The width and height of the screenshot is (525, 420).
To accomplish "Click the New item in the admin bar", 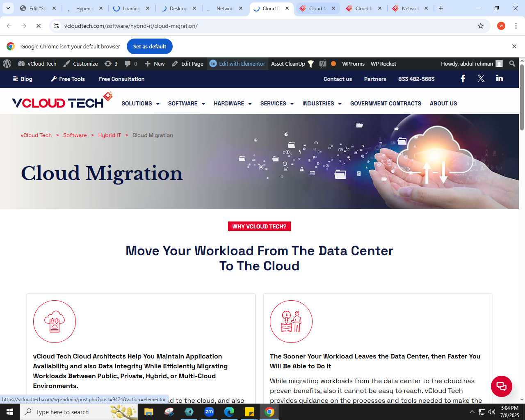I will click(155, 64).
